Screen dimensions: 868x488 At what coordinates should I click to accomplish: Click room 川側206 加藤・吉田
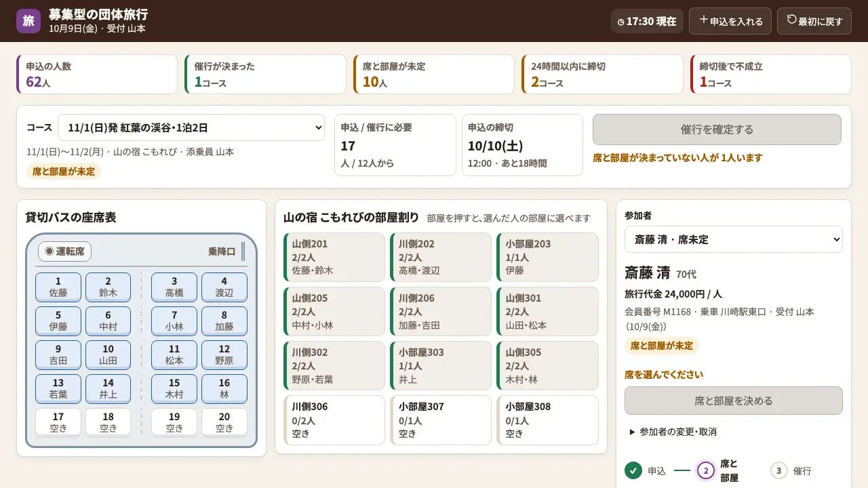pos(441,312)
